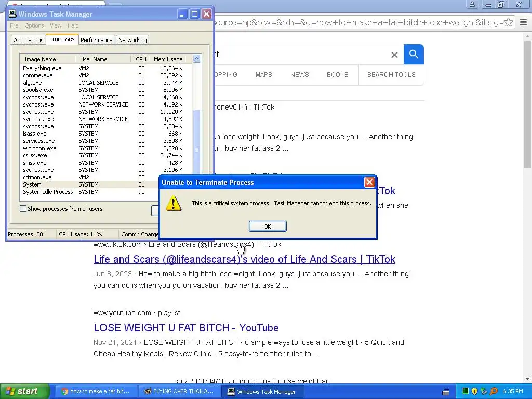Open the YouTube playlist result link
Viewport: 532px width, 399px height.
click(186, 328)
